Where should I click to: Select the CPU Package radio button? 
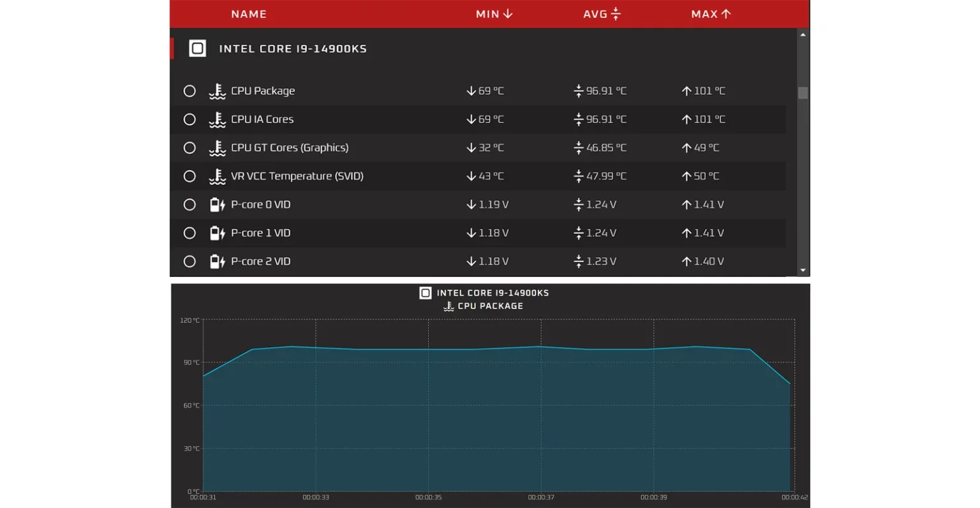(189, 91)
